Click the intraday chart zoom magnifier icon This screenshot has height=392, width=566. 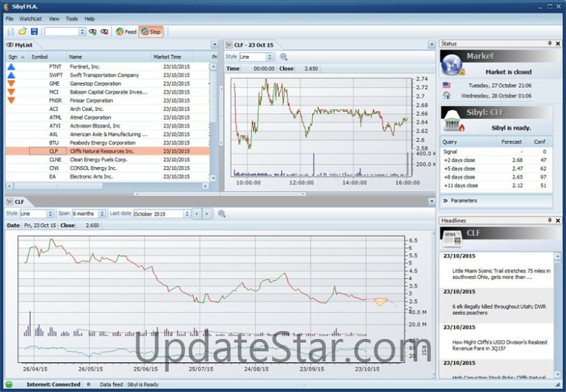pyautogui.click(x=283, y=57)
